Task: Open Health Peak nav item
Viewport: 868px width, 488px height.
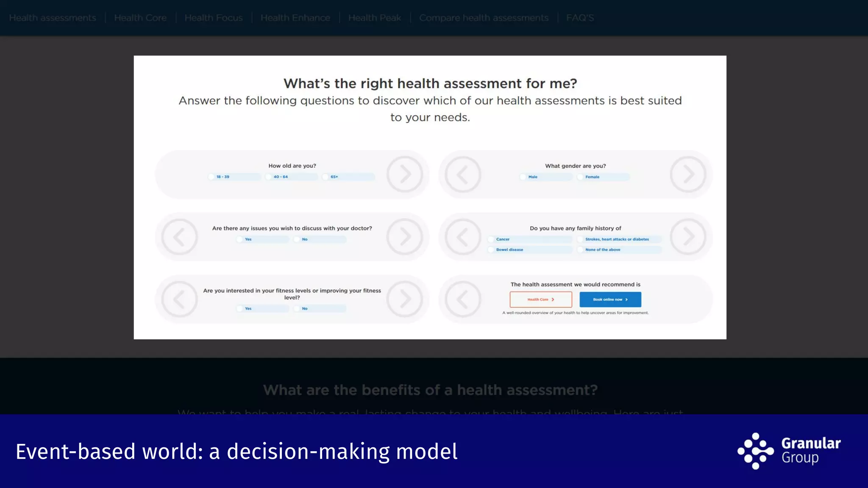Action: pyautogui.click(x=375, y=18)
